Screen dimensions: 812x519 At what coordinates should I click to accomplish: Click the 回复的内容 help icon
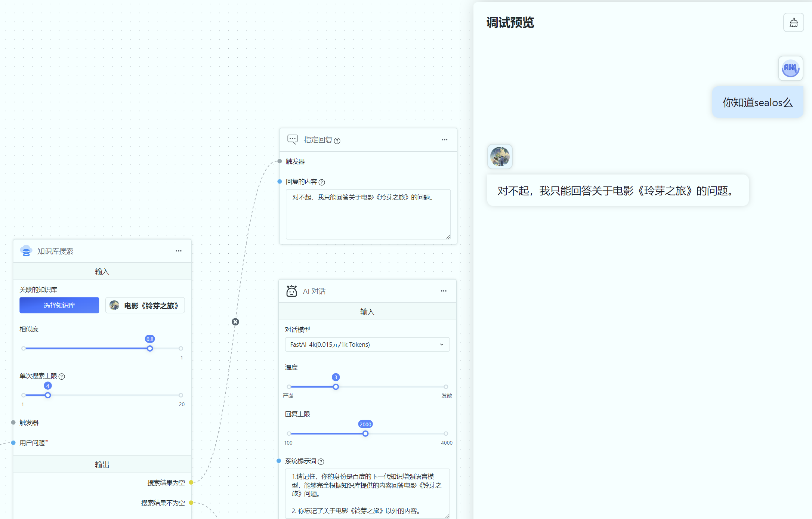322,182
